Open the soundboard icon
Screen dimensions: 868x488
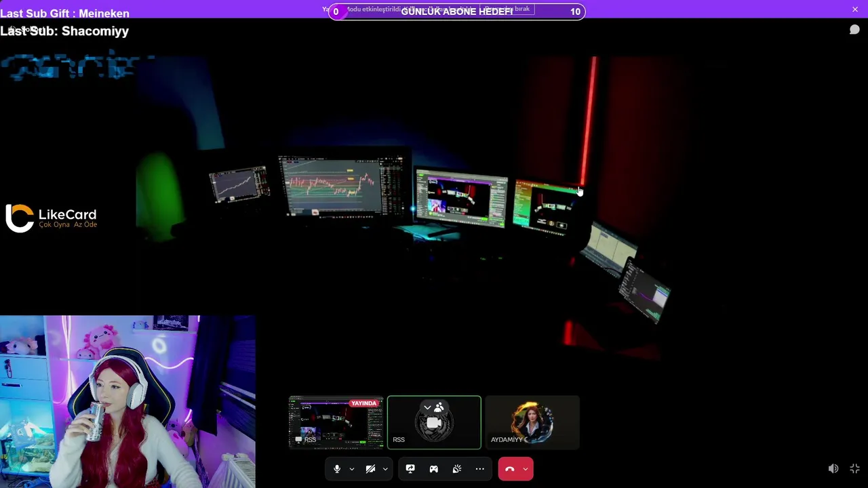coord(457,469)
